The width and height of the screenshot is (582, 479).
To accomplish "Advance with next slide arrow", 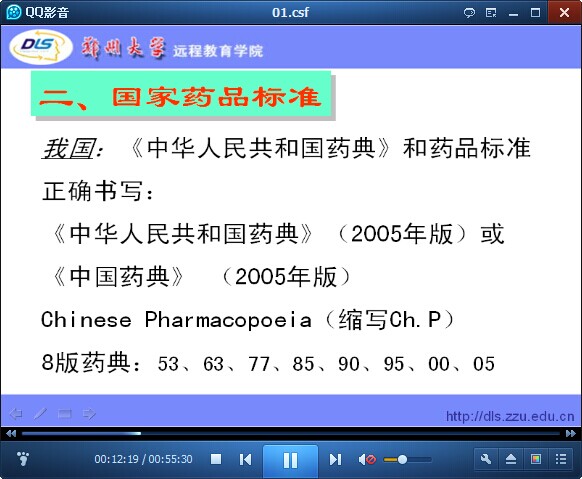I will [x=89, y=414].
